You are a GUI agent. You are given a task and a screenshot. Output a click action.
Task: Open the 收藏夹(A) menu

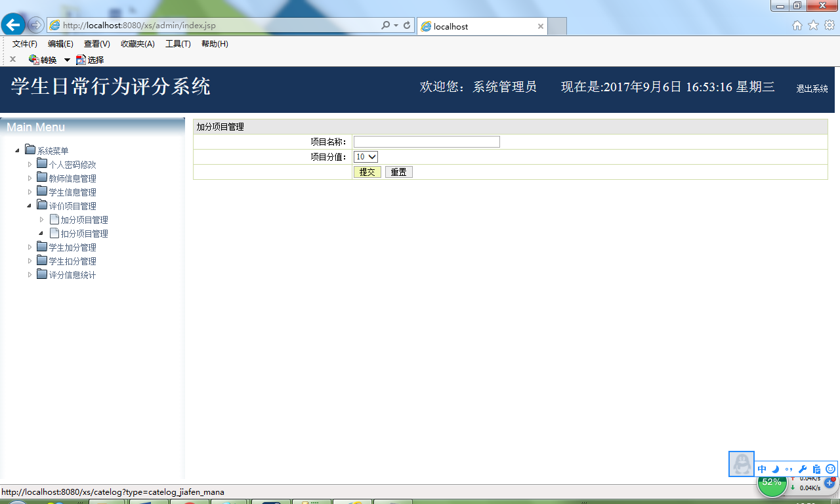[138, 44]
